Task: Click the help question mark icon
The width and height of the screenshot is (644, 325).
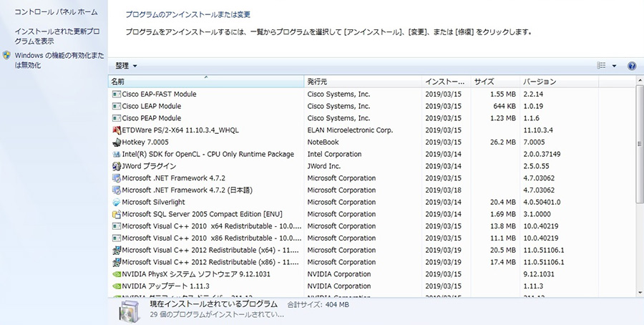Action: pyautogui.click(x=632, y=66)
